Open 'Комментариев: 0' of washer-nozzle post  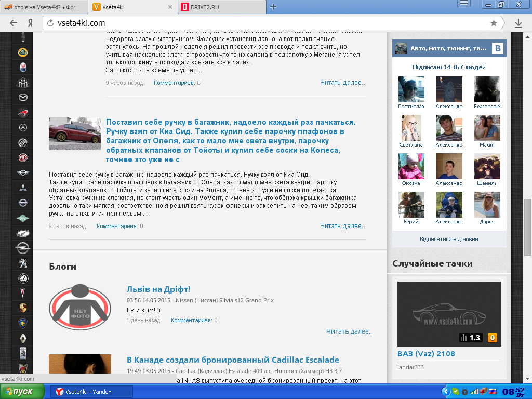[177, 83]
